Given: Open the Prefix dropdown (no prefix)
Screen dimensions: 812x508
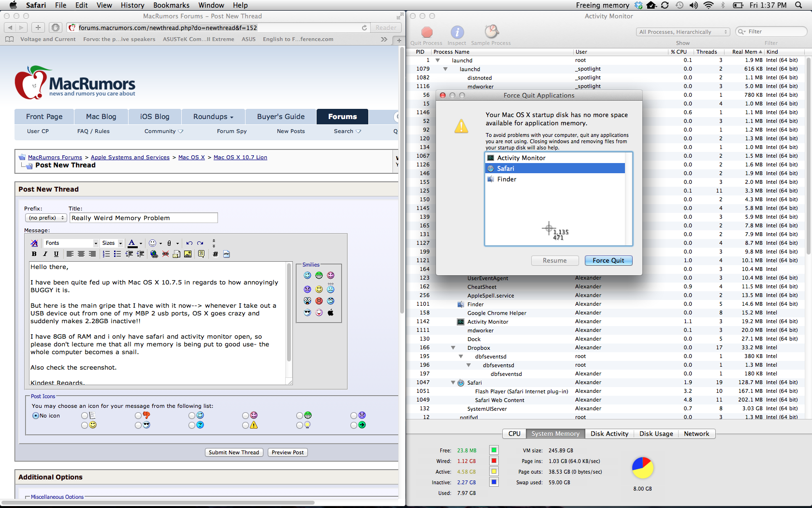Looking at the screenshot, I should (x=46, y=218).
